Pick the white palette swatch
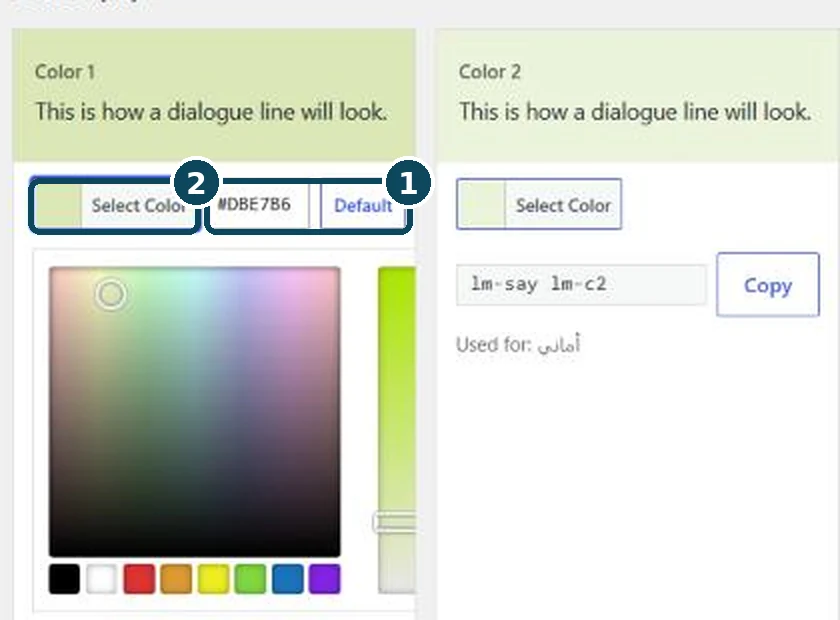840x620 pixels. click(102, 579)
